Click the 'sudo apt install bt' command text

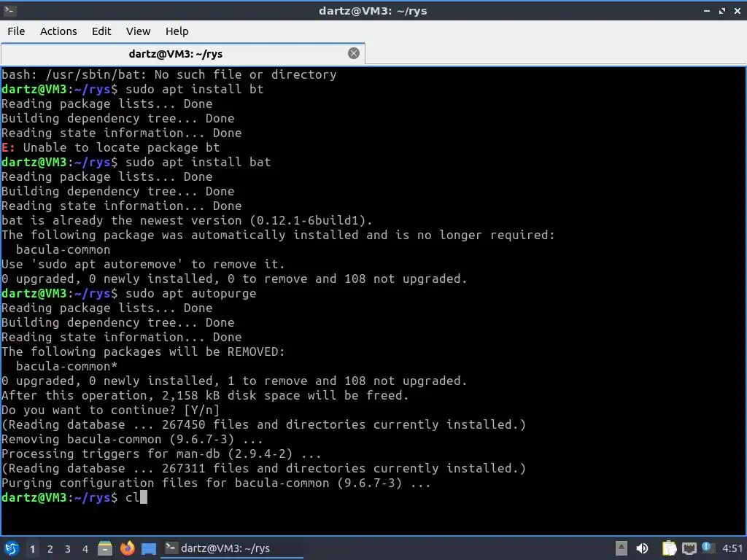click(194, 89)
